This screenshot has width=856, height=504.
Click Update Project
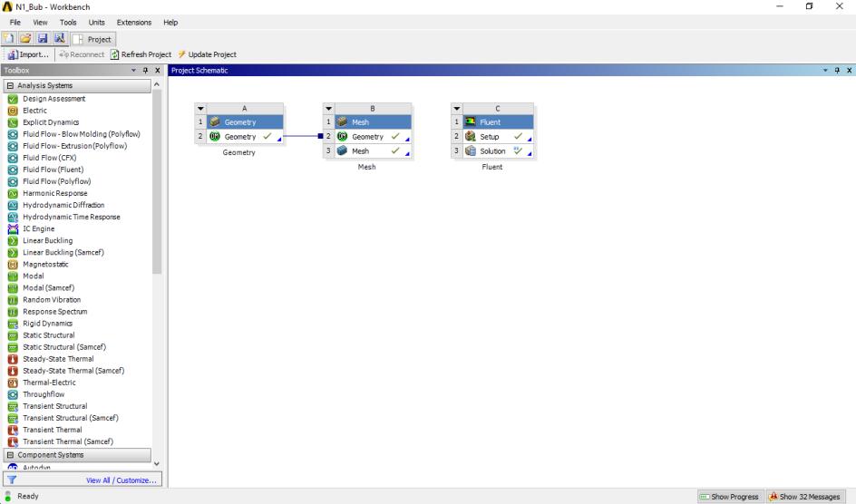pos(207,54)
